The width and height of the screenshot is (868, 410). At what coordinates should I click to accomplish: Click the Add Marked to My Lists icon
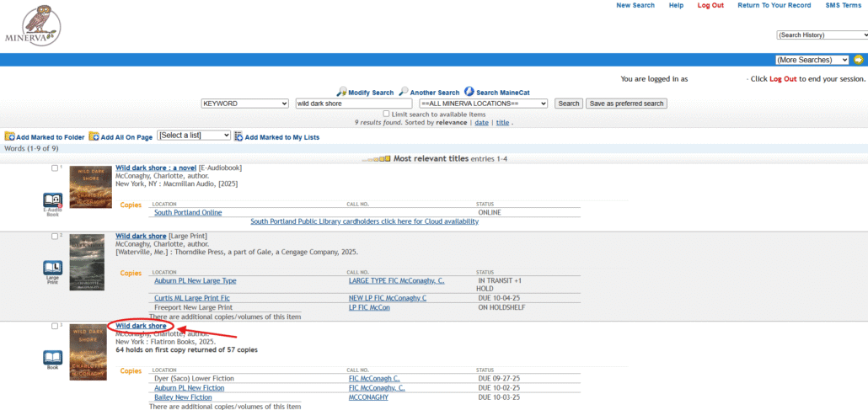238,136
